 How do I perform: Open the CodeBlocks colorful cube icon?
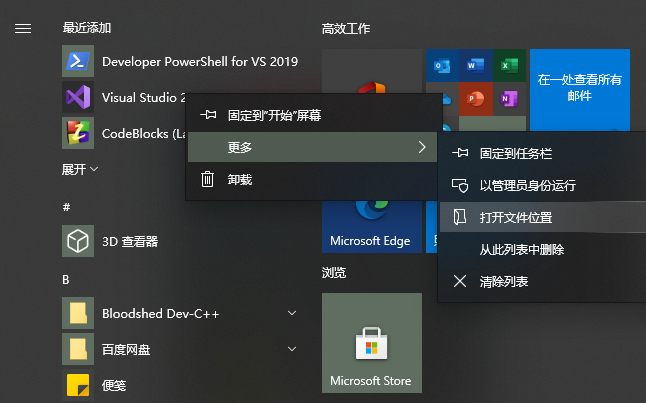click(x=78, y=133)
